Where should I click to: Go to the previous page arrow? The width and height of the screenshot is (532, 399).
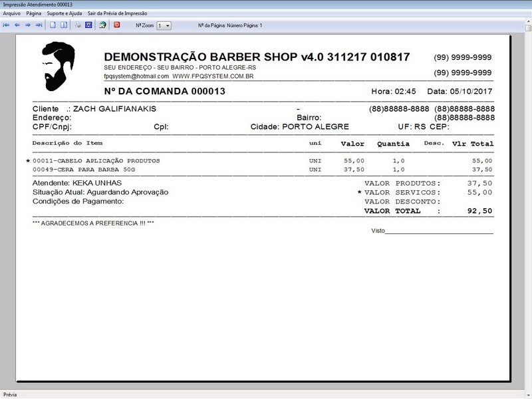click(17, 25)
